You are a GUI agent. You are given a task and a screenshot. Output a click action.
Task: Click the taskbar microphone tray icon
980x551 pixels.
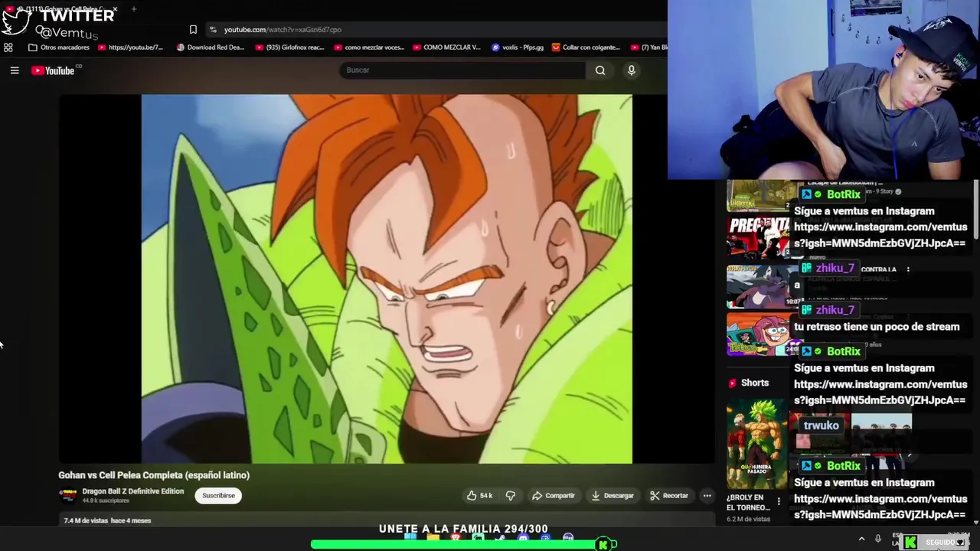click(x=878, y=540)
